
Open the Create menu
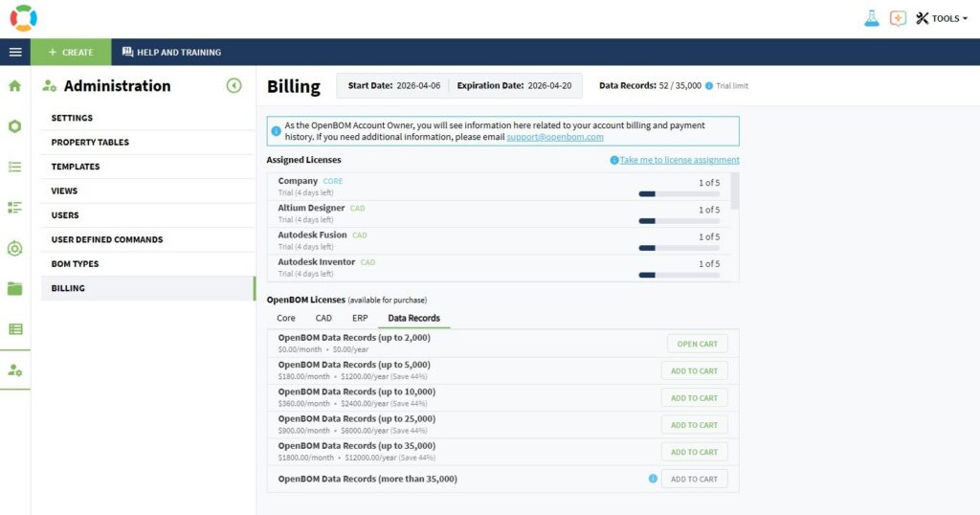tap(71, 52)
